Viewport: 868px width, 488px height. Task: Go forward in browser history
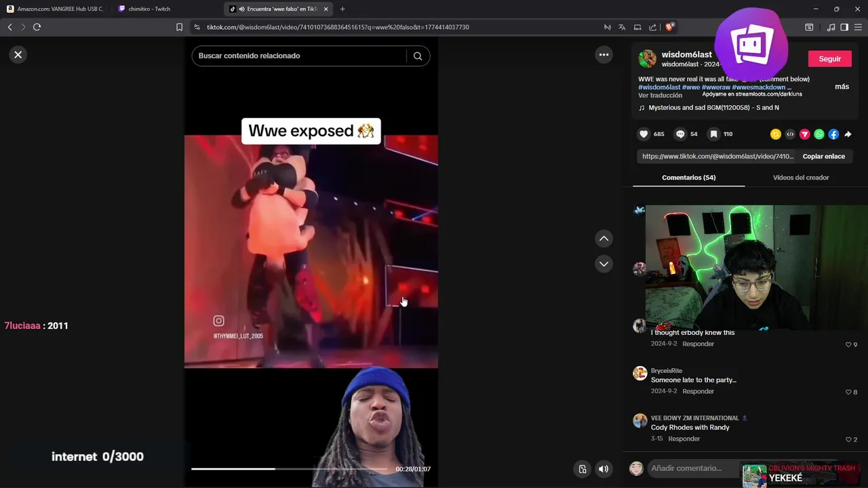[x=23, y=27]
